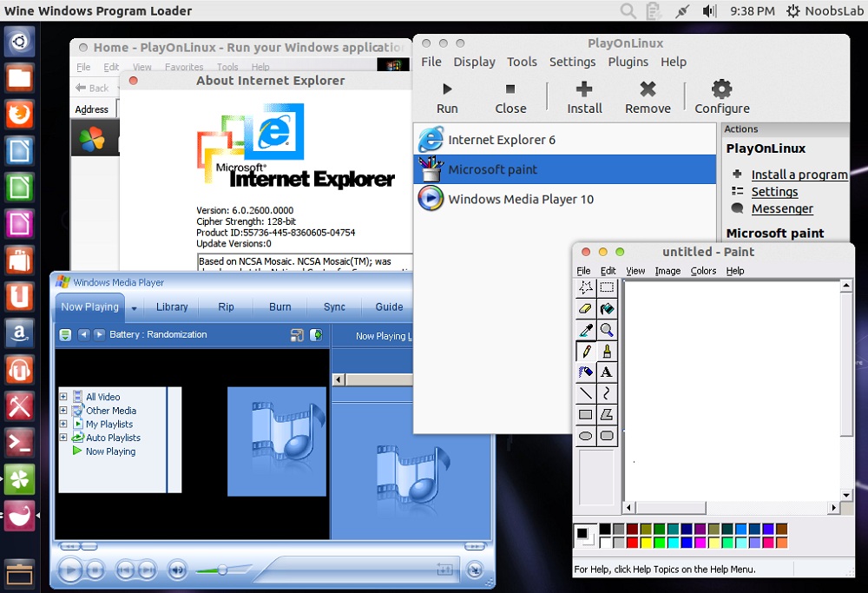Viewport: 868px width, 593px height.
Task: Click Run in PlayOnLinux toolbar
Action: click(447, 98)
